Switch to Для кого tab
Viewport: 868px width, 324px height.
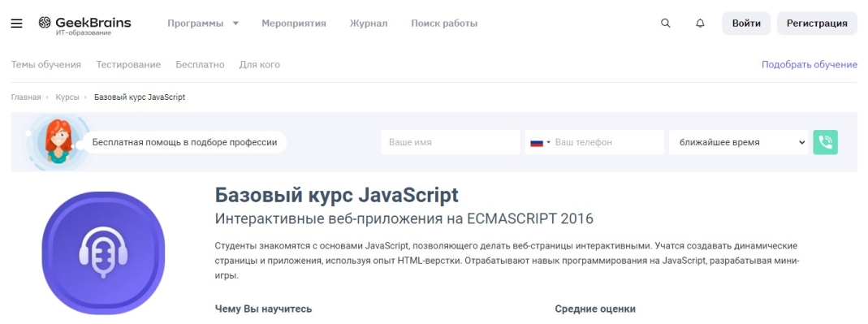point(260,65)
